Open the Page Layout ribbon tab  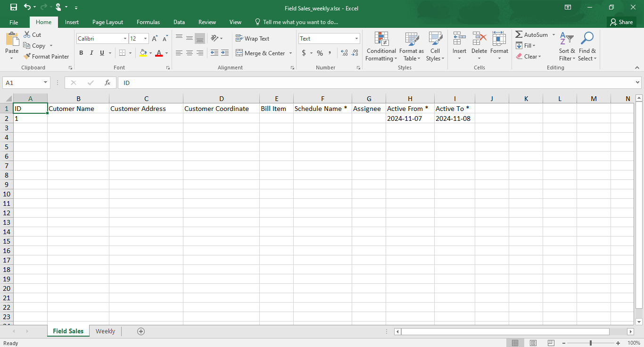(107, 22)
